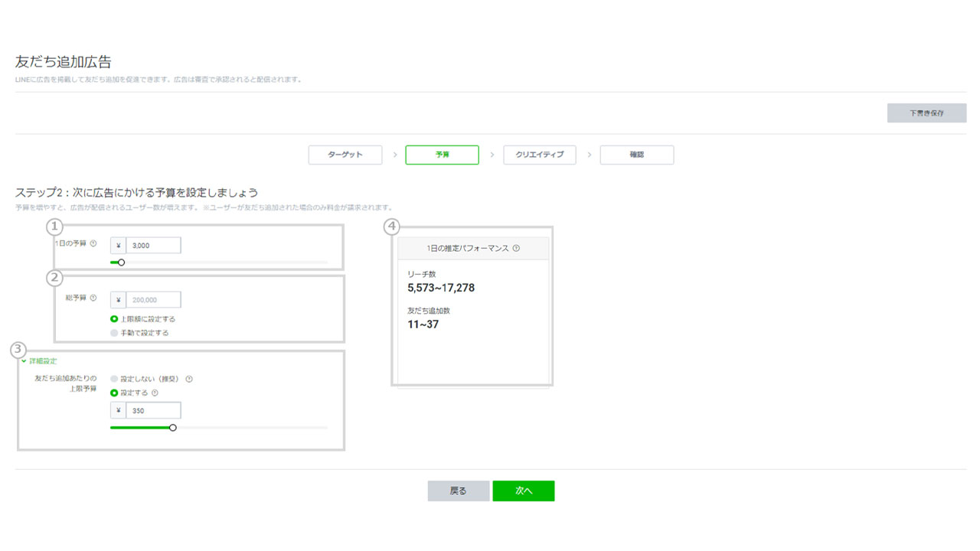Click help icon beside 1日の予算 label
980x551 pixels.
click(93, 244)
